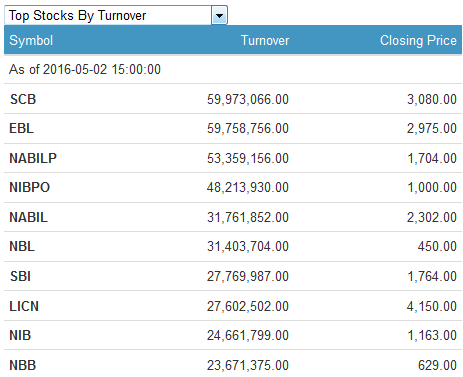This screenshot has height=377, width=463.
Task: Open the NBB stock symbol
Action: 22,365
